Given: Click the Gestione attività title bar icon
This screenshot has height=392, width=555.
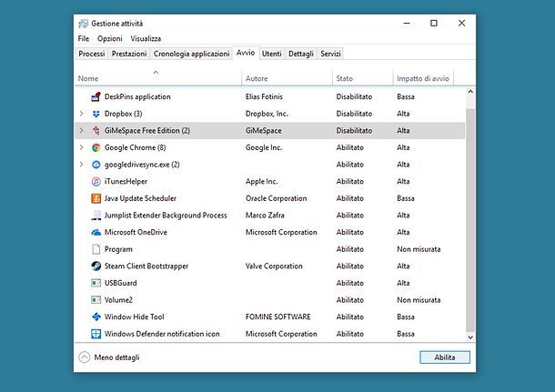Looking at the screenshot, I should tap(83, 24).
